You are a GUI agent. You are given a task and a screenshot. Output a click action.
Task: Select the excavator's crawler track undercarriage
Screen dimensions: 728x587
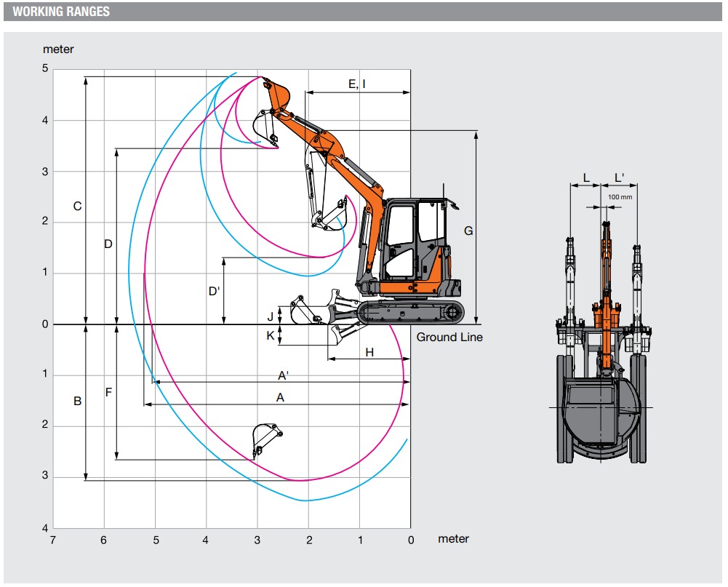pos(410,311)
